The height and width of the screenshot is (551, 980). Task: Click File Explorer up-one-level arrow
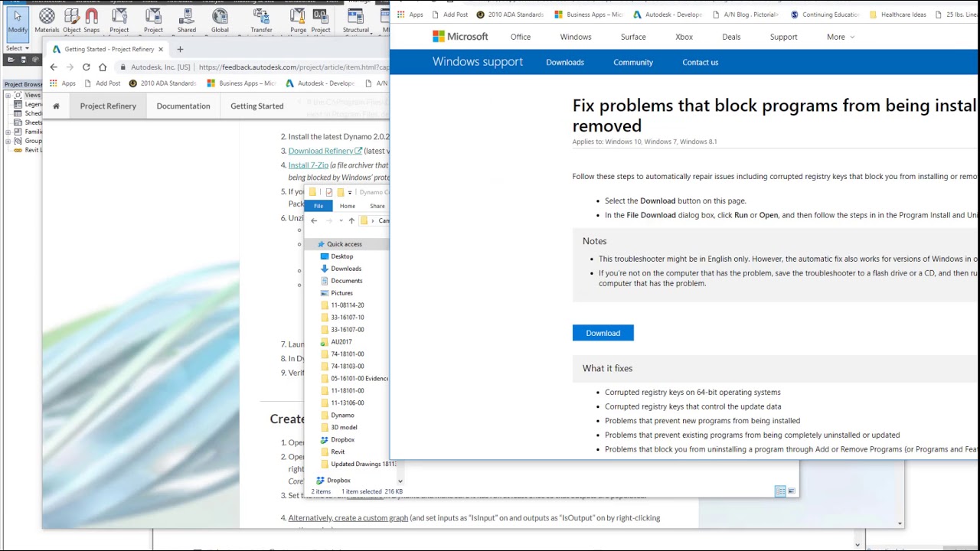(351, 220)
